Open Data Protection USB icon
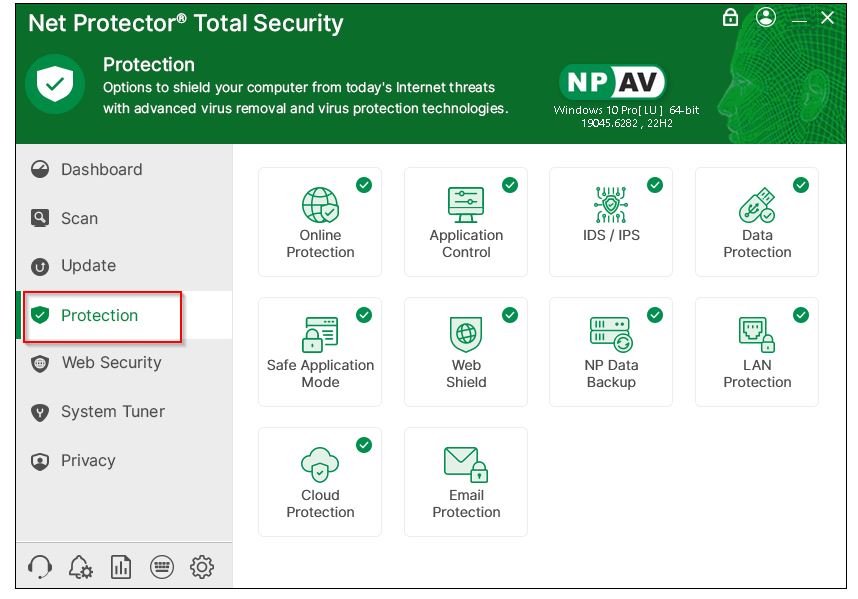 [756, 205]
